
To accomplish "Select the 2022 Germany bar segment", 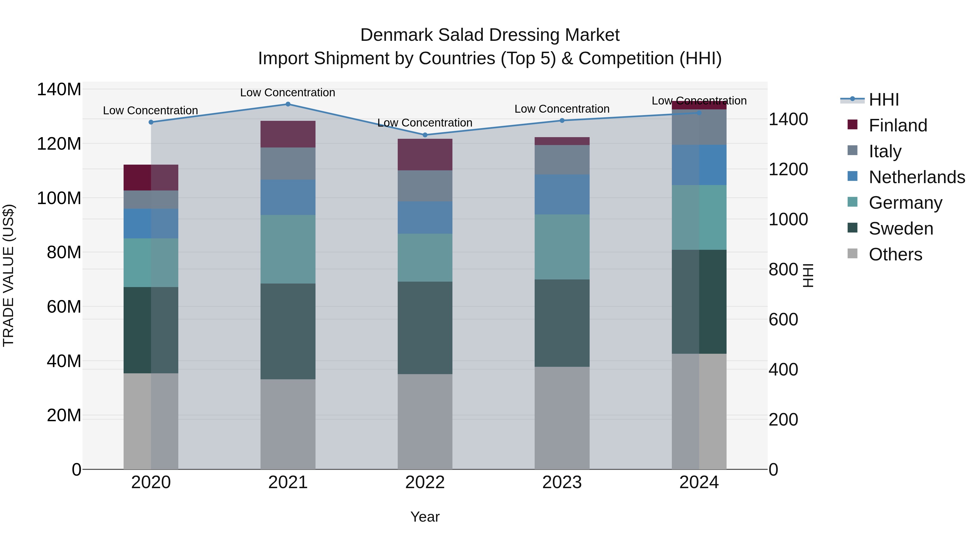I will tap(425, 258).
